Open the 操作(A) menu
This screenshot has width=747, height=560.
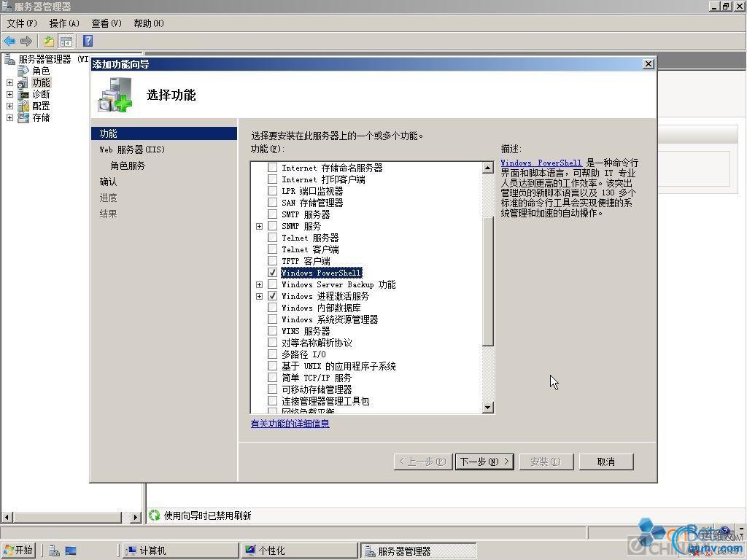pyautogui.click(x=64, y=23)
